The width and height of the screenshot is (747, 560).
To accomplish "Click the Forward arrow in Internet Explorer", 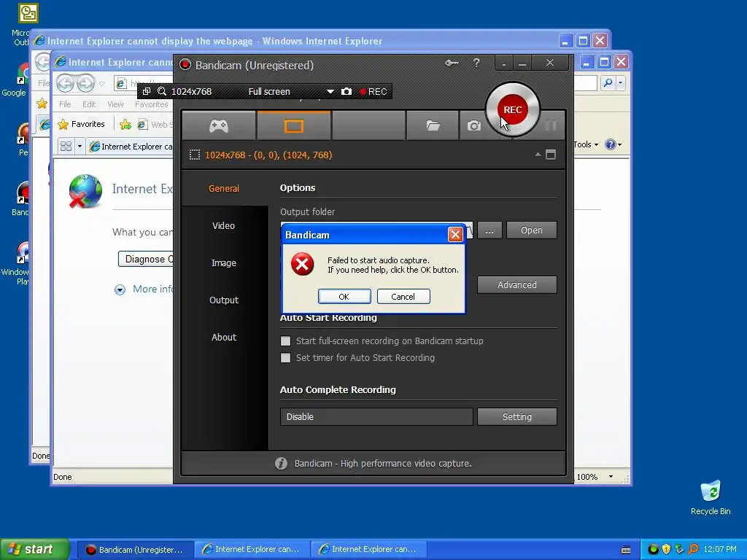I will (86, 83).
